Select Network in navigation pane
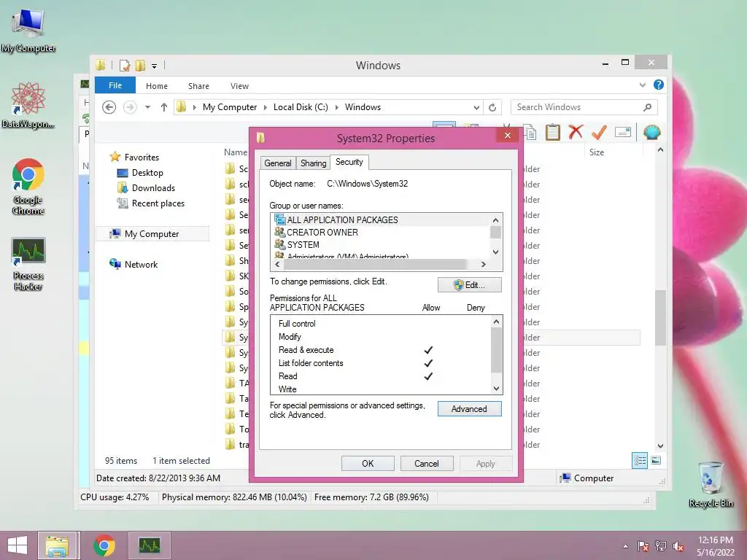747x560 pixels. (141, 264)
